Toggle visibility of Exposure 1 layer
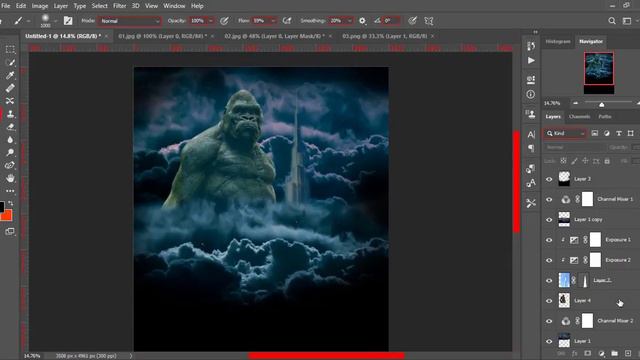 point(549,240)
